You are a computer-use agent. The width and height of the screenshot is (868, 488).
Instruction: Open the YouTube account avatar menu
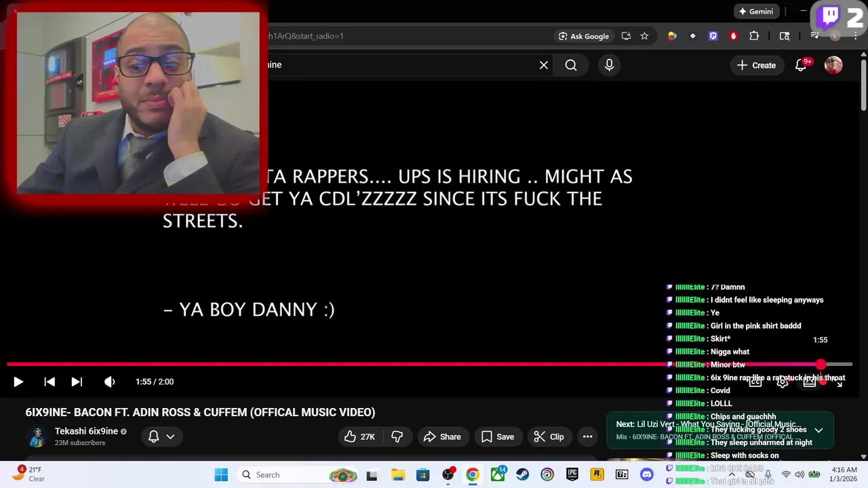[833, 65]
